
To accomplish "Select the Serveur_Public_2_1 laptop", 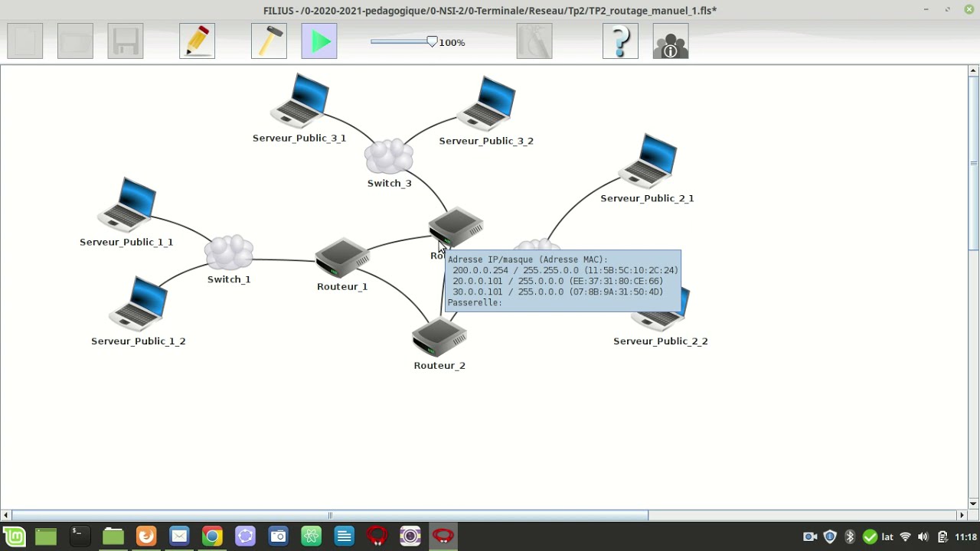I will [648, 161].
